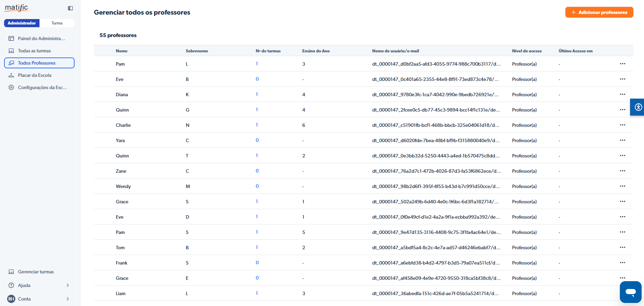Sort by the Sobrenome column header
Image resolution: width=644 pixels, height=306 pixels.
point(197,51)
